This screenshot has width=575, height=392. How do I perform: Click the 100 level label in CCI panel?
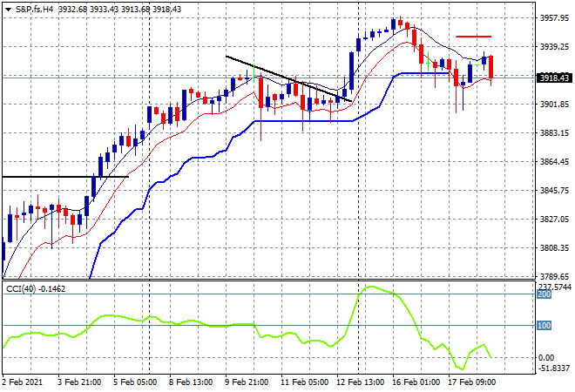pos(544,325)
